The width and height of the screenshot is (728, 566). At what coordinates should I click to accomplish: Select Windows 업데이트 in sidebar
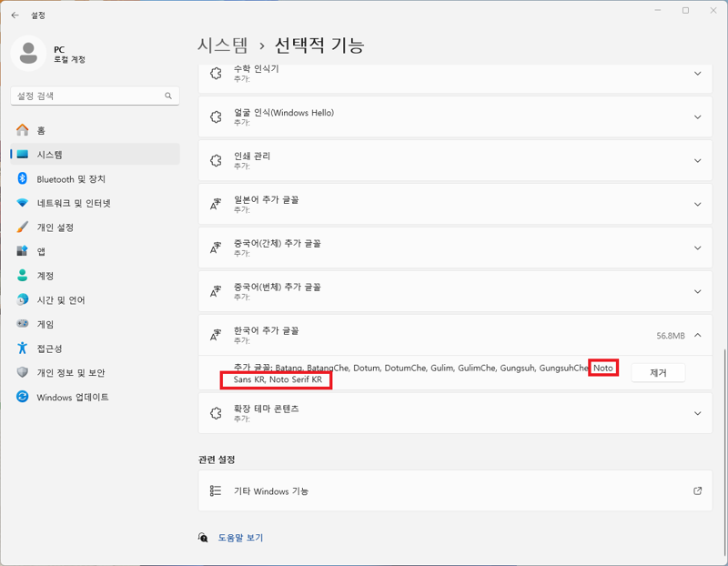[95, 397]
